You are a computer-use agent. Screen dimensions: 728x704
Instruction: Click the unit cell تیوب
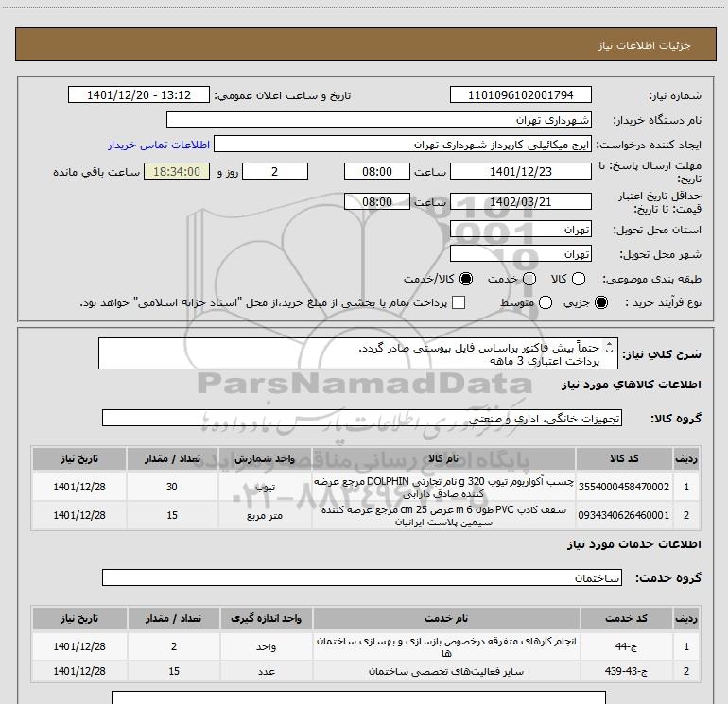coord(265,487)
